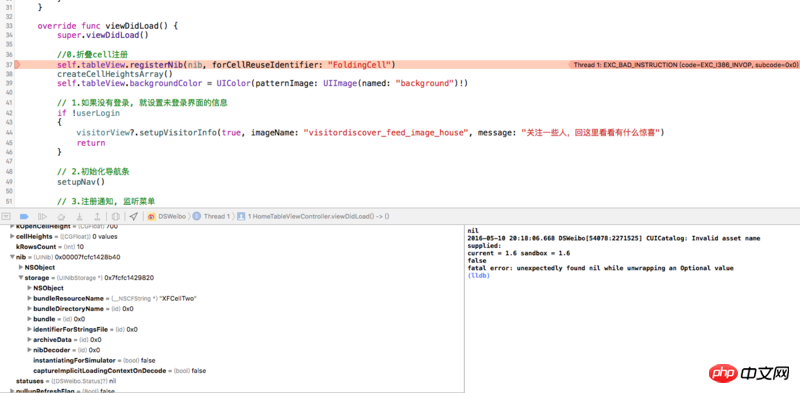
Task: Select Thread 1 in the debug jump bar
Action: [212, 216]
